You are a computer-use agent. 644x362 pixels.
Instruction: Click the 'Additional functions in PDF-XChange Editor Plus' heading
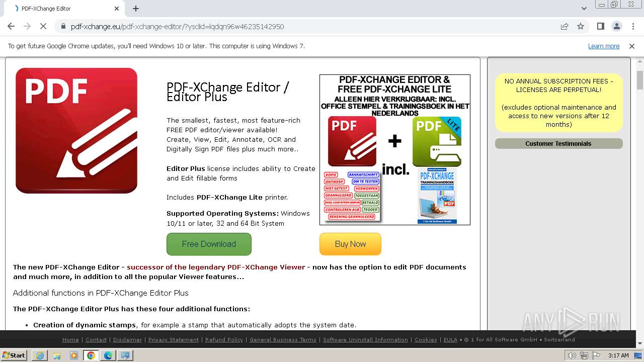(101, 293)
